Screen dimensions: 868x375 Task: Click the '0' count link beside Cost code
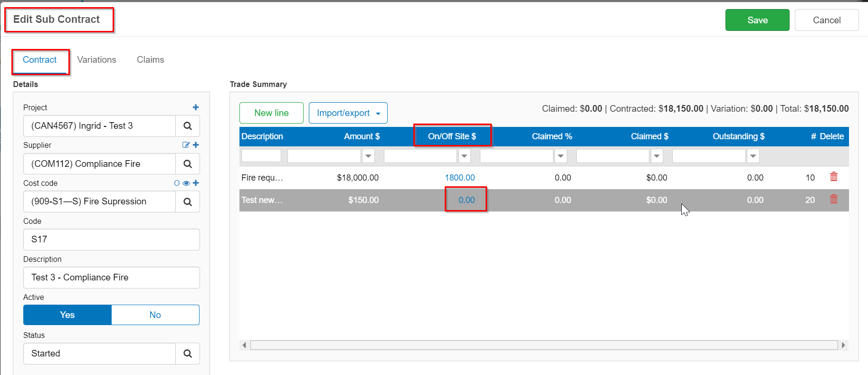(x=177, y=183)
